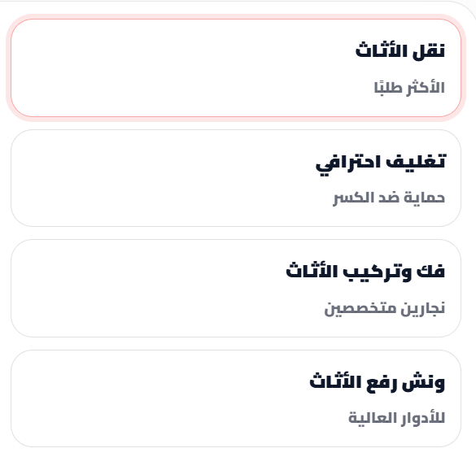Tap the card for high floors
476x457 pixels.
pyautogui.click(x=236, y=398)
